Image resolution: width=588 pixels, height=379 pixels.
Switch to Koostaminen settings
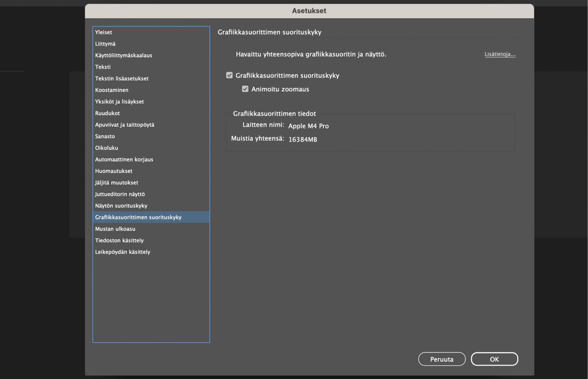pyautogui.click(x=112, y=90)
